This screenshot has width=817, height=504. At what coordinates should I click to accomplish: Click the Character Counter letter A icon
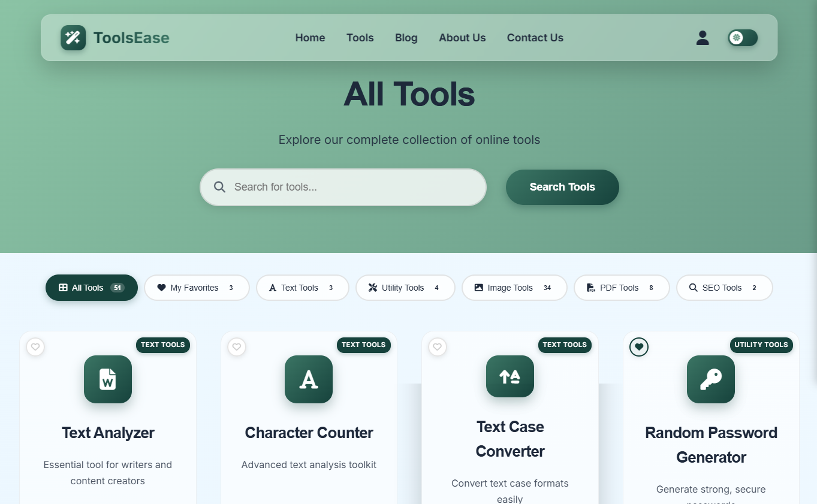[309, 379]
